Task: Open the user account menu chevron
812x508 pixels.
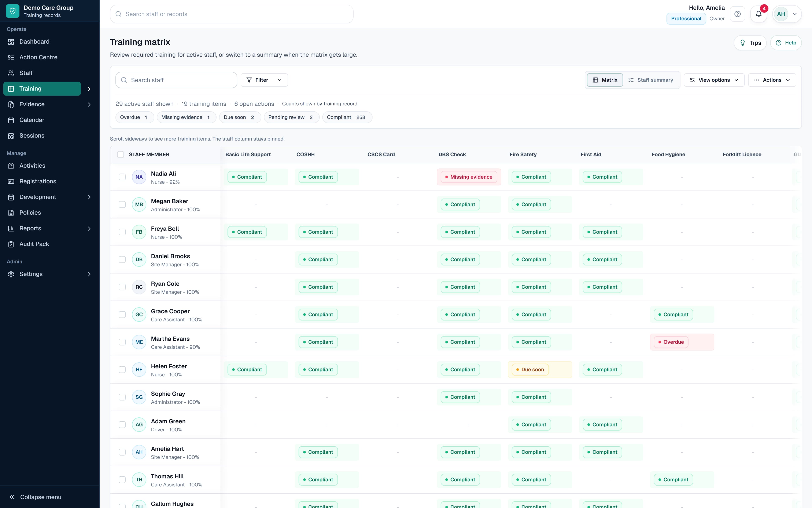Action: coord(794,14)
